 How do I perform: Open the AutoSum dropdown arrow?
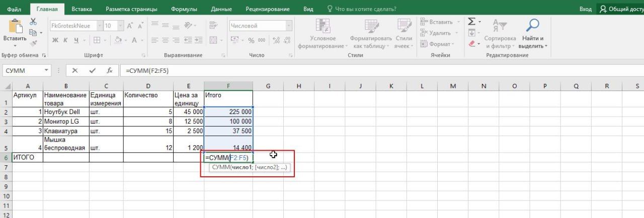[x=479, y=22]
